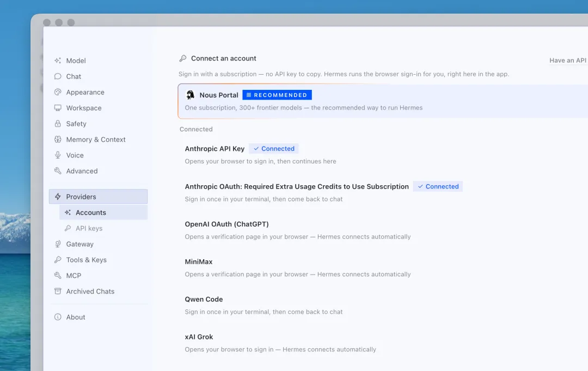Click Connected badge next to Anthropic OAuth

point(438,186)
